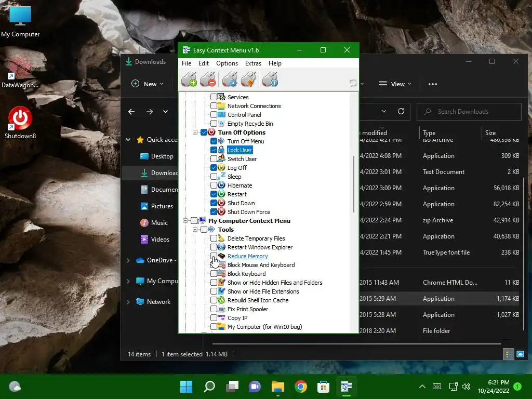This screenshot has height=399, width=532.
Task: Click the Type column header
Action: click(429, 133)
